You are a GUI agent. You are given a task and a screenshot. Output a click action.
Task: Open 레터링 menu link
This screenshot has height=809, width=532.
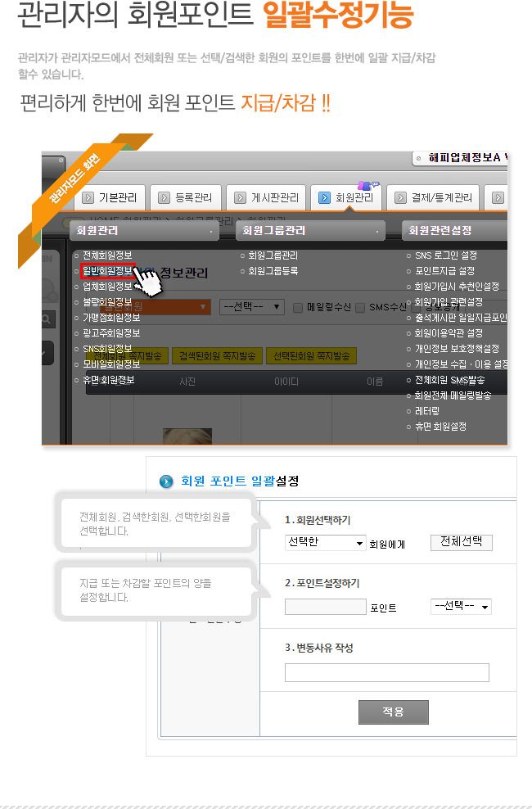click(427, 411)
